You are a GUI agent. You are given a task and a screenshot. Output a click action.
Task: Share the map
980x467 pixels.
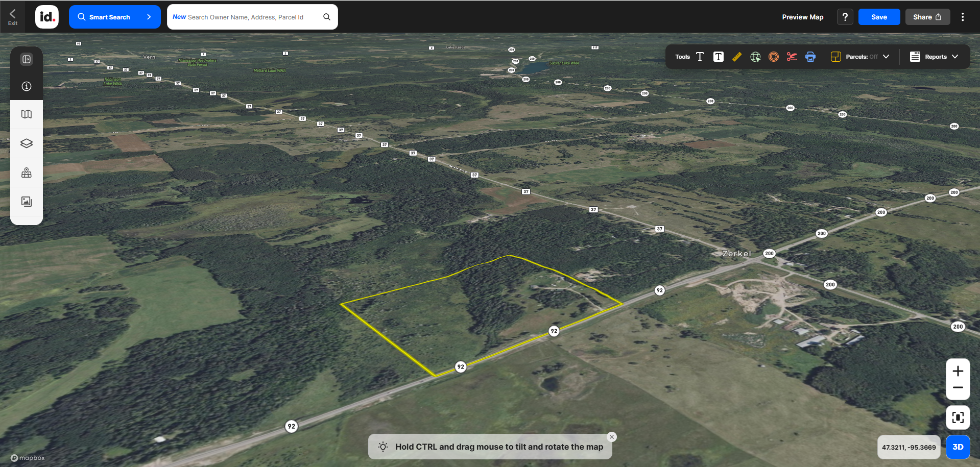tap(927, 16)
